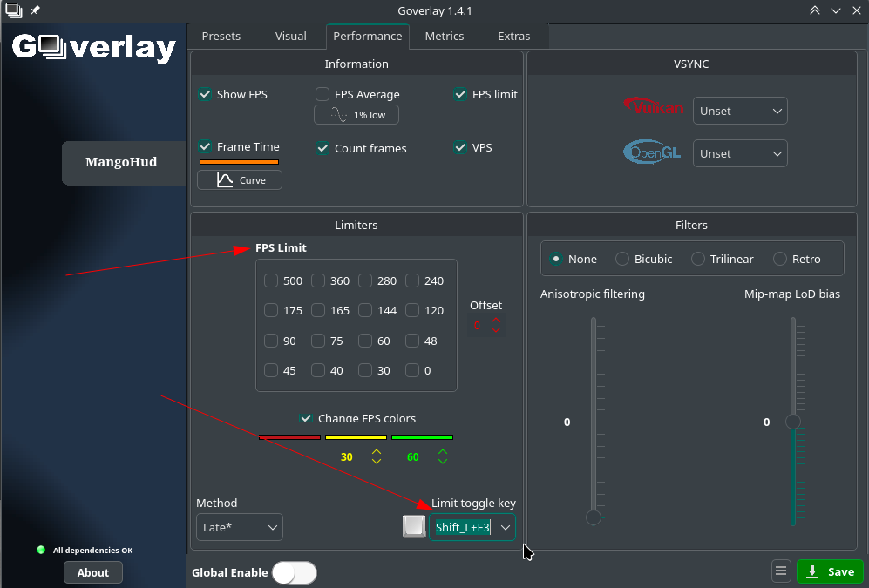
Task: Switch on the Global Enable toggle
Action: (295, 572)
